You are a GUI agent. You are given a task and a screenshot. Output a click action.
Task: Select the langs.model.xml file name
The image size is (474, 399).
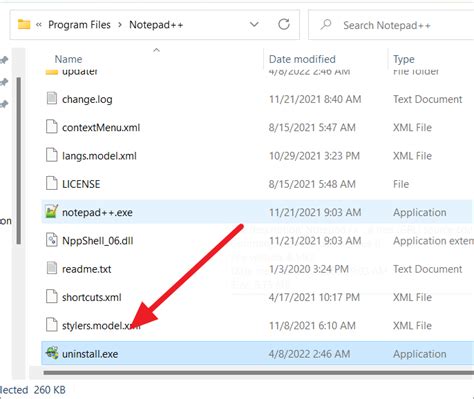click(99, 156)
